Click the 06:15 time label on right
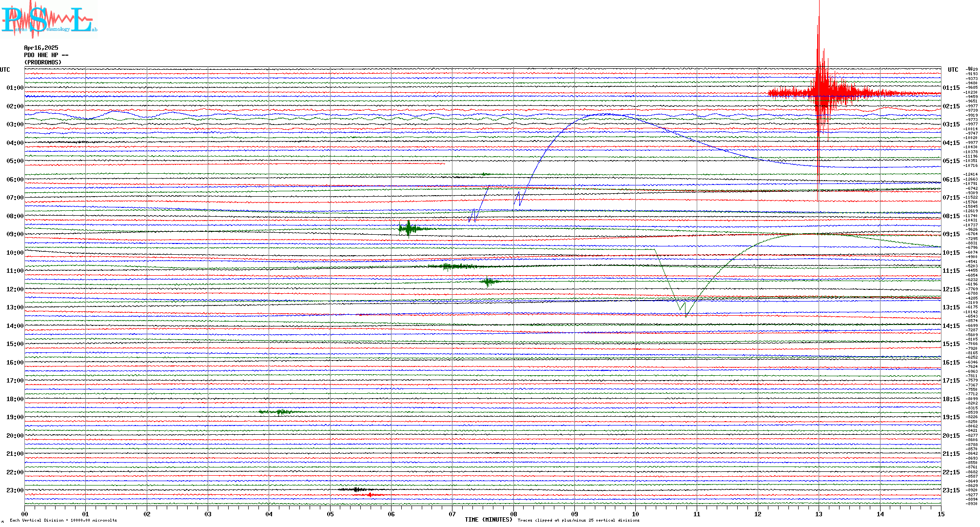This screenshot has height=527, width=980. tap(951, 180)
